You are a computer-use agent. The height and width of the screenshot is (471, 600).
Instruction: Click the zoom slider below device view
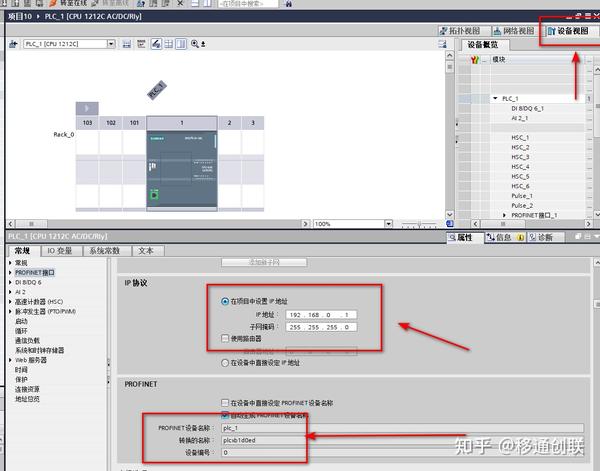pos(419,224)
